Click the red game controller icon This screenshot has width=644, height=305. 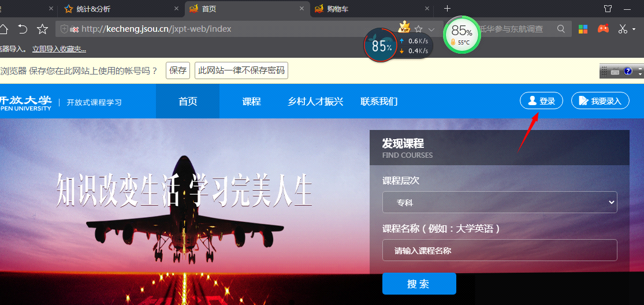(603, 29)
